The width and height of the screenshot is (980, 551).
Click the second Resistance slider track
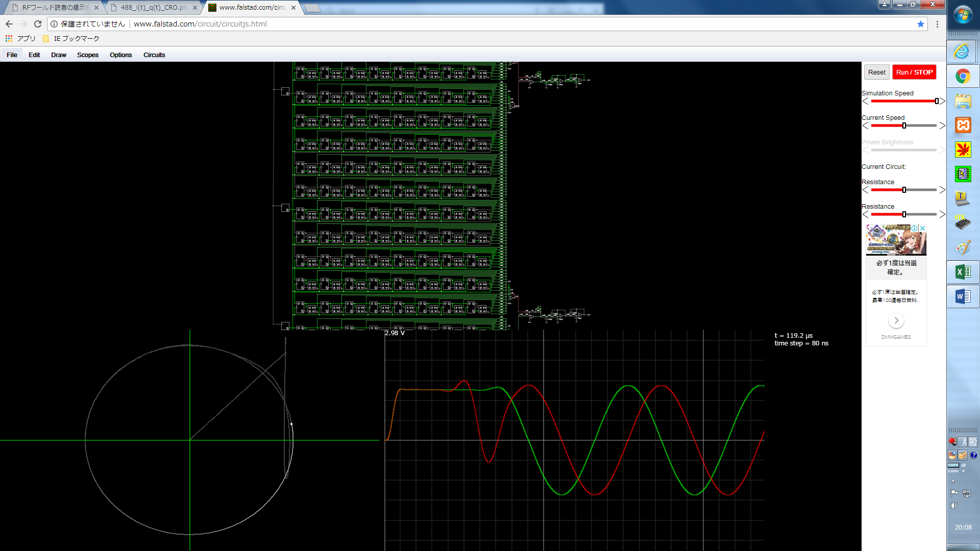pos(903,214)
